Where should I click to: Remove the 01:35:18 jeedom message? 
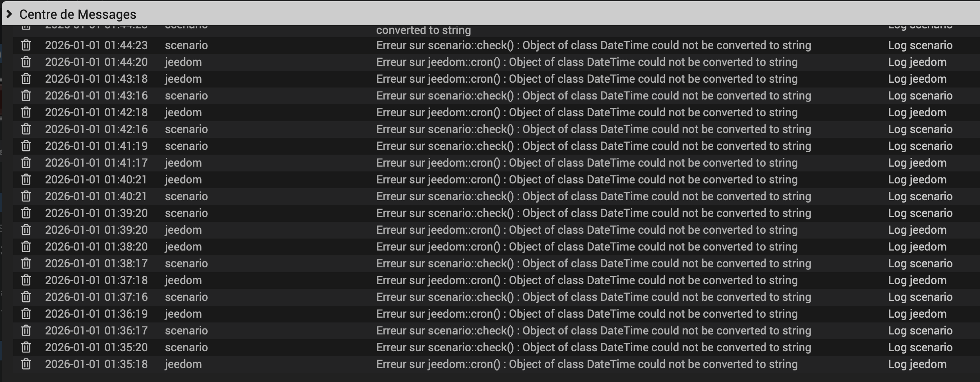click(26, 364)
